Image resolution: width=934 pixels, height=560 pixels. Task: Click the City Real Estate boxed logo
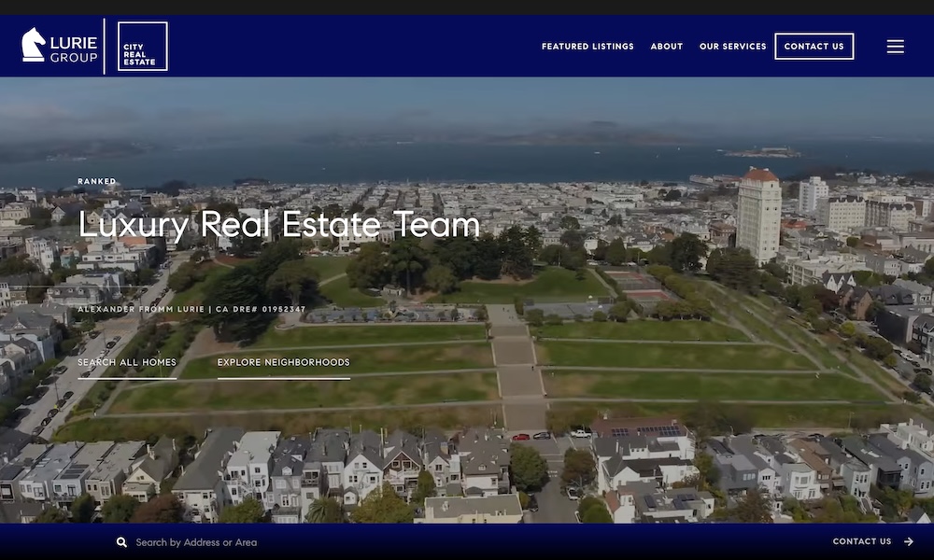143,47
